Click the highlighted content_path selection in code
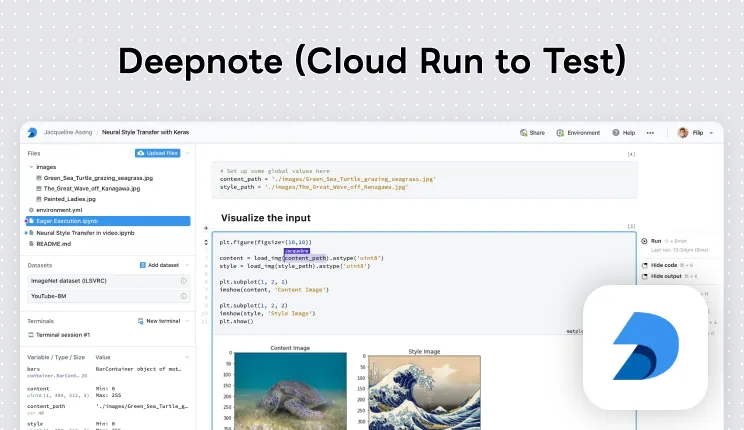This screenshot has height=430, width=744. [306, 258]
